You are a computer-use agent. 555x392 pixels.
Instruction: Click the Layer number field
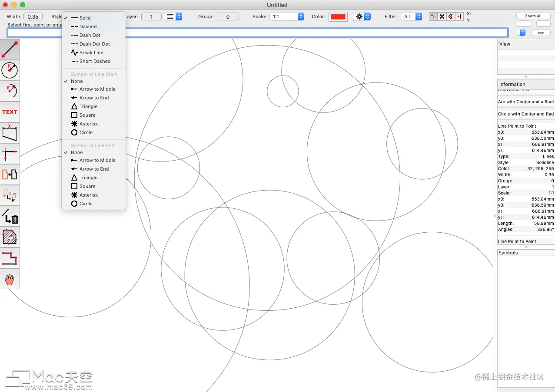coord(151,16)
